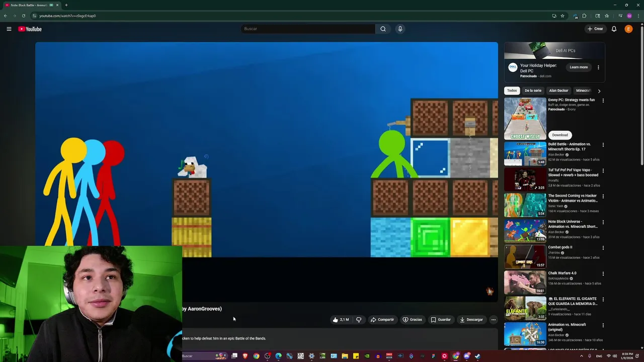Open Steam from the taskbar
Viewport: 644px width, 362px height.
point(477,356)
